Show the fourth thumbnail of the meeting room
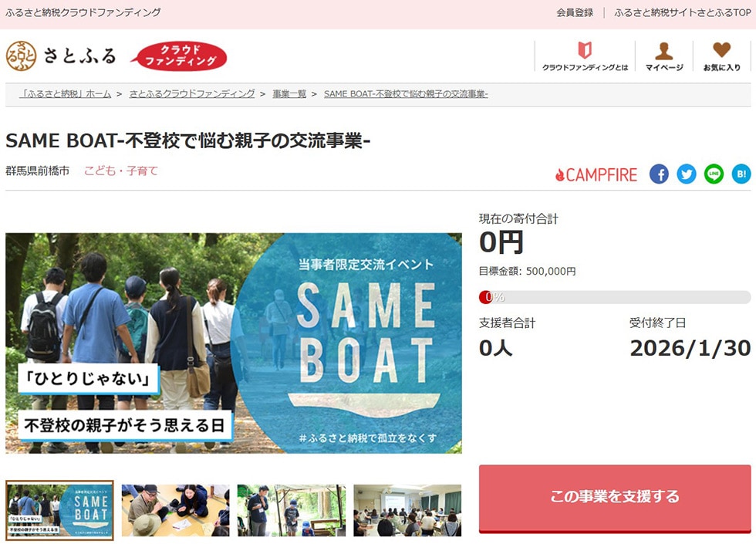756x544 pixels. point(407,510)
